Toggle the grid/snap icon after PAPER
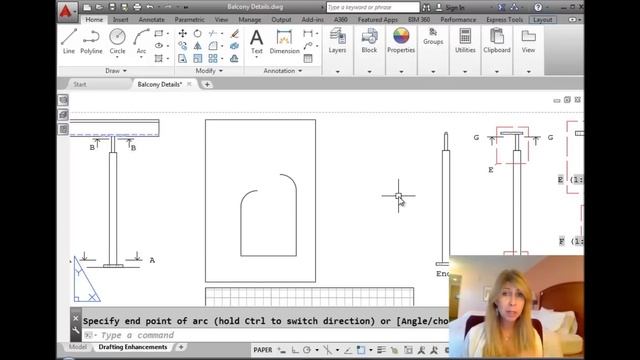640x360 pixels. click(x=282, y=350)
